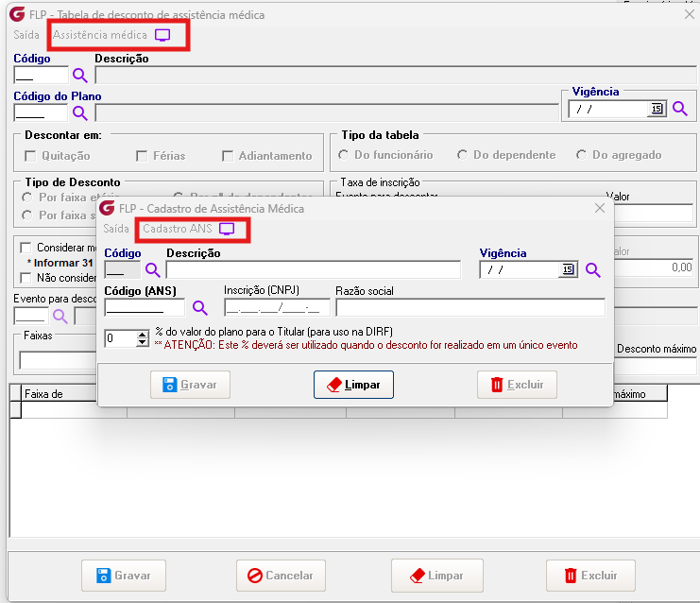700x603 pixels.
Task: Check the Adiantamento checkbox
Action: [228, 156]
